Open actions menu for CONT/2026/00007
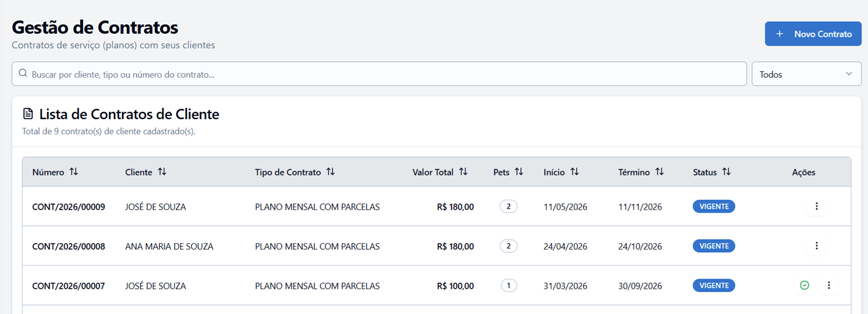Screen dimensions: 868x314 pos(829,285)
